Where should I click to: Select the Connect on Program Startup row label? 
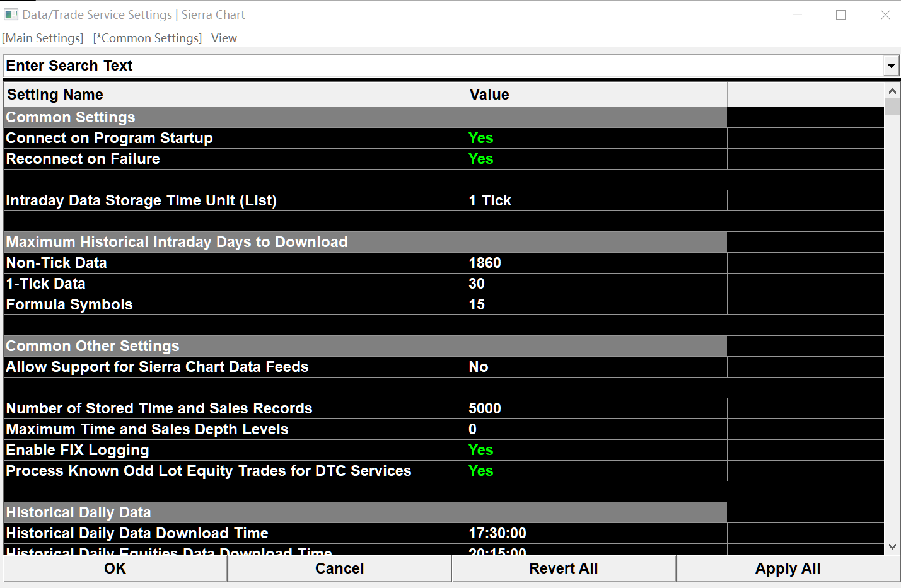pyautogui.click(x=109, y=138)
